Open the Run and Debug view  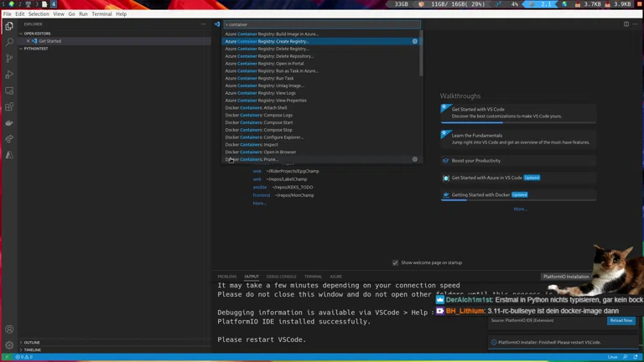tap(9, 75)
